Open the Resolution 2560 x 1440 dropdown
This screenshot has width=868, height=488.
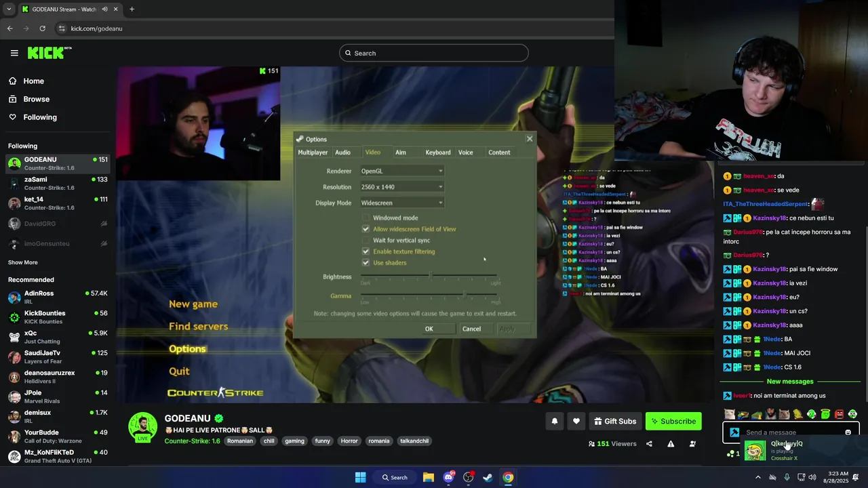(401, 186)
